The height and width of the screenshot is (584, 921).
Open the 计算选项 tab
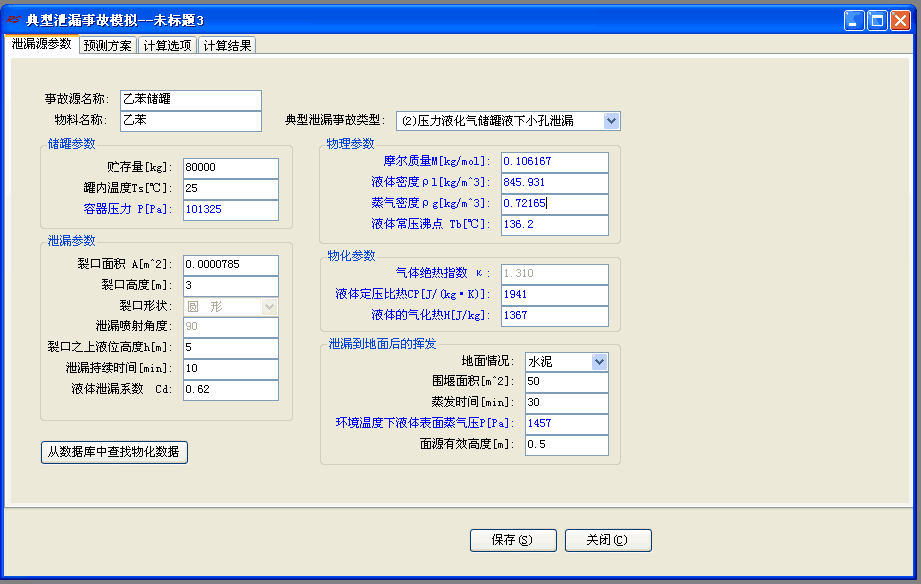click(167, 46)
